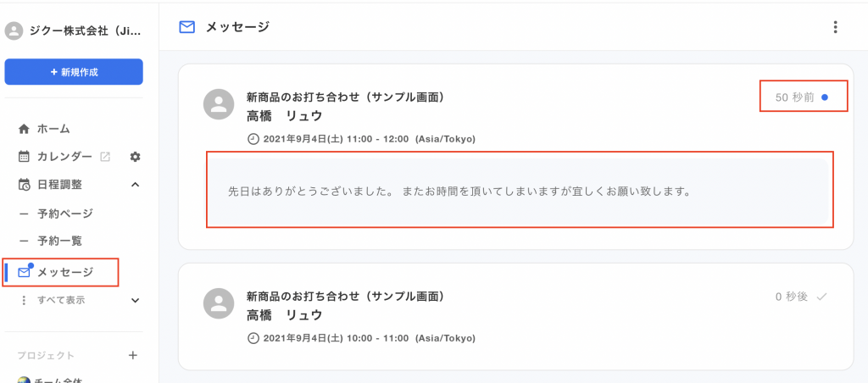Go to 予約ページ in the sidebar

pyautogui.click(x=64, y=214)
